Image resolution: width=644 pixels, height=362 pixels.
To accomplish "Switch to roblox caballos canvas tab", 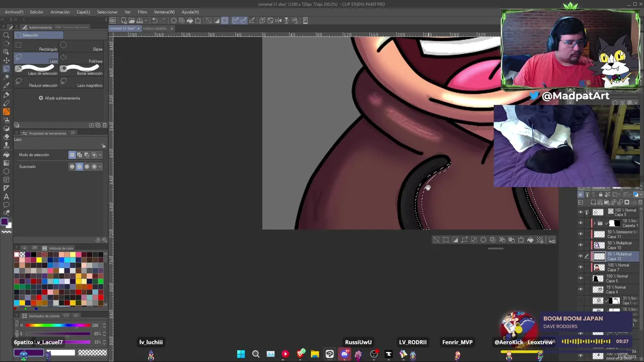I will [155, 28].
